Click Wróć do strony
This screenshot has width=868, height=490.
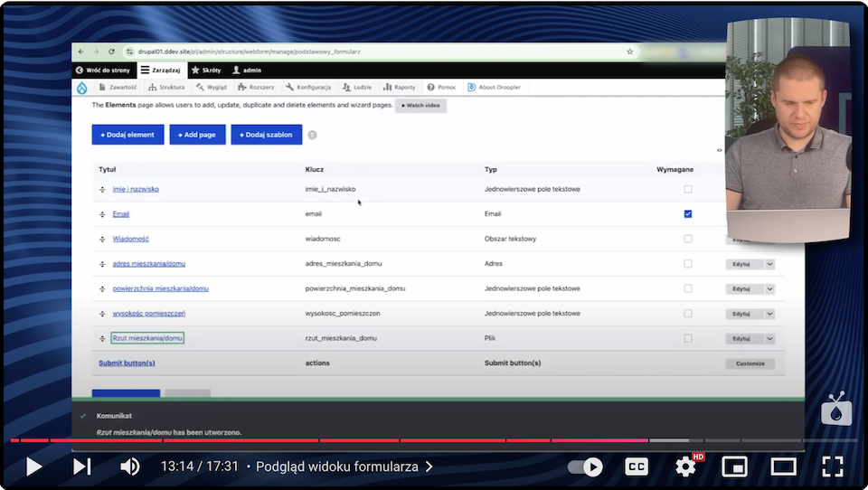[103, 71]
